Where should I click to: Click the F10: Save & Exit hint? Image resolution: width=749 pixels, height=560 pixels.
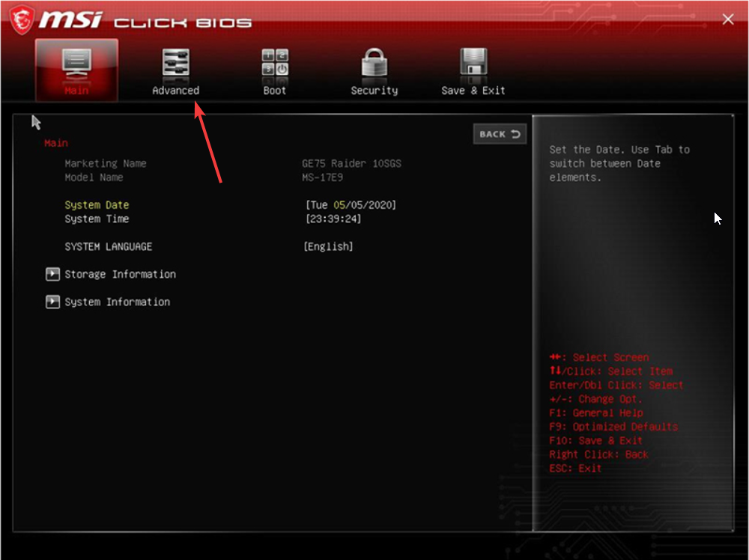[595, 441]
